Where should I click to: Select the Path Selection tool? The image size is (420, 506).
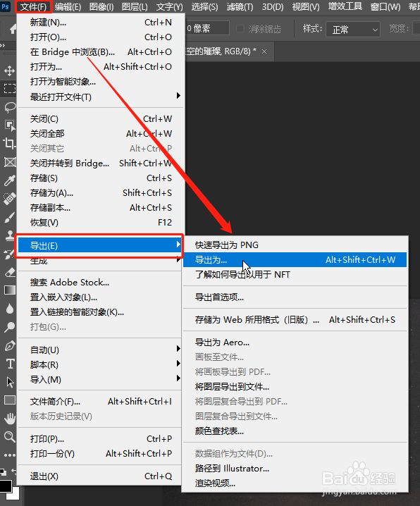coord(10,382)
